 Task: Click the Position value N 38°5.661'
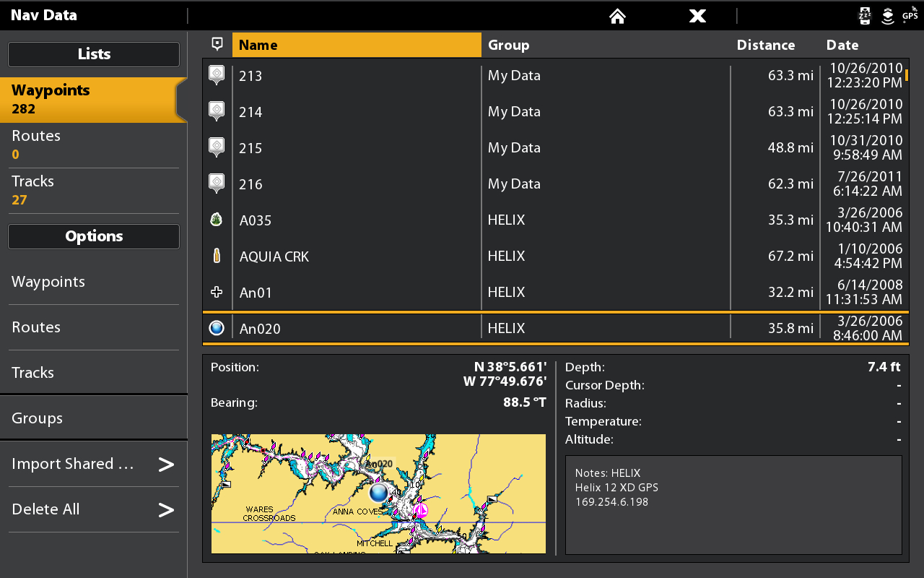pyautogui.click(x=510, y=367)
